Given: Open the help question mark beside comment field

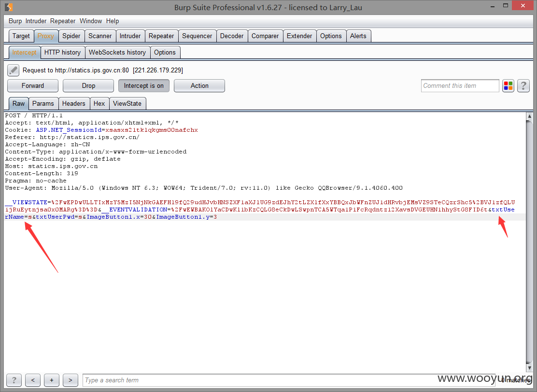Looking at the screenshot, I should 523,85.
